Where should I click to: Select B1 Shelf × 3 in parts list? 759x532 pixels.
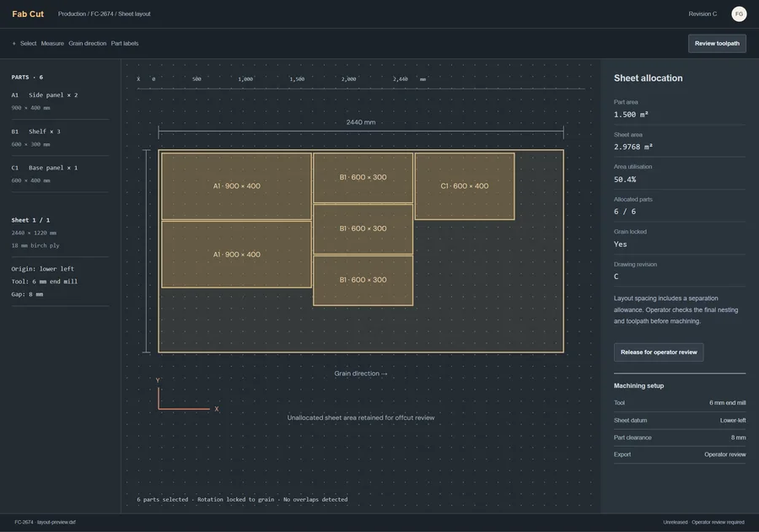[x=60, y=137]
